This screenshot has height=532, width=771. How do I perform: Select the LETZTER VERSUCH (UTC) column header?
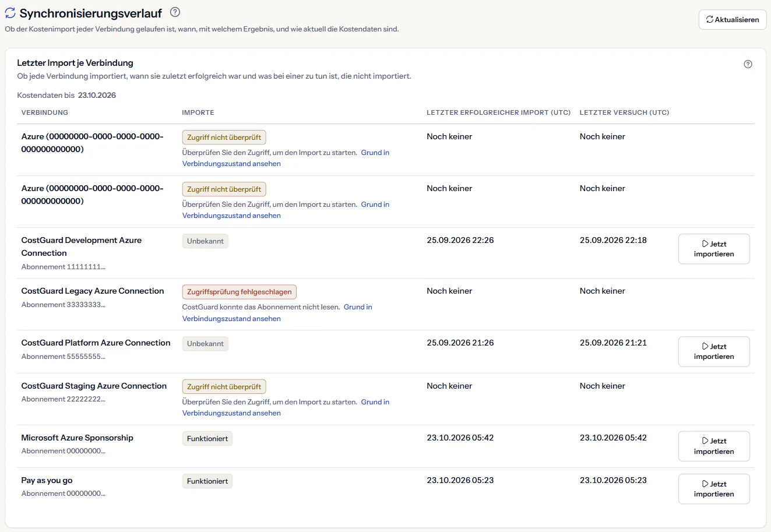click(625, 112)
